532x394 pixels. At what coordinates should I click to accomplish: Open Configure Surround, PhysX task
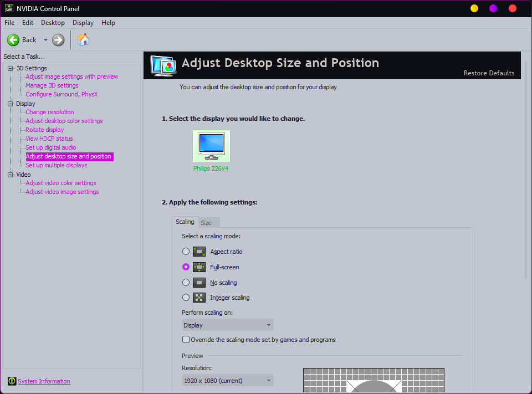coord(62,94)
